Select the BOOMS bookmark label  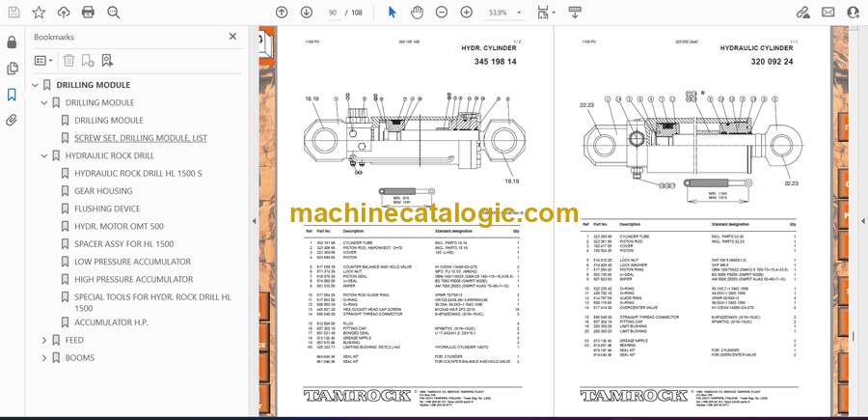pyautogui.click(x=80, y=358)
